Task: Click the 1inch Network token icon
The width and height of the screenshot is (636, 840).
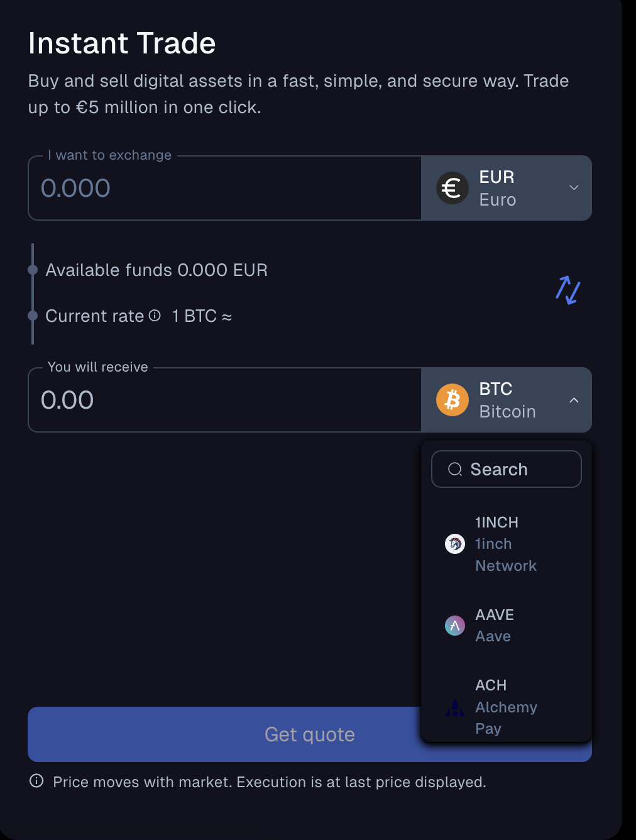Action: coord(454,543)
